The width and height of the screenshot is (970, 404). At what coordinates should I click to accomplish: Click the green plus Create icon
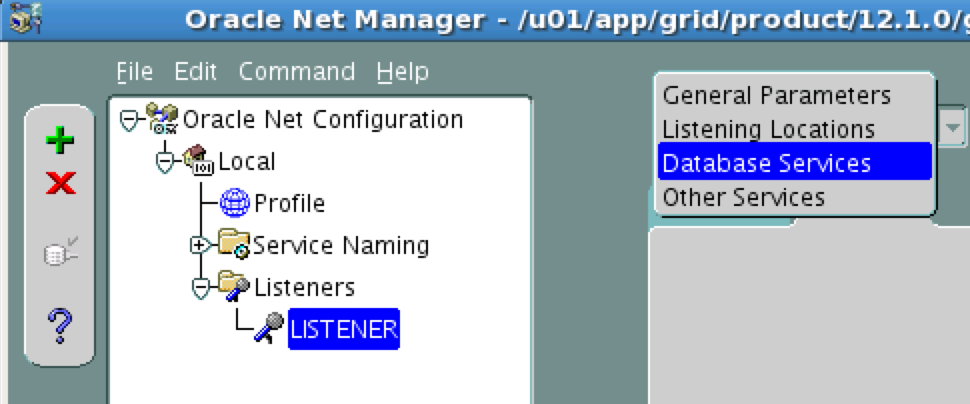[60, 140]
